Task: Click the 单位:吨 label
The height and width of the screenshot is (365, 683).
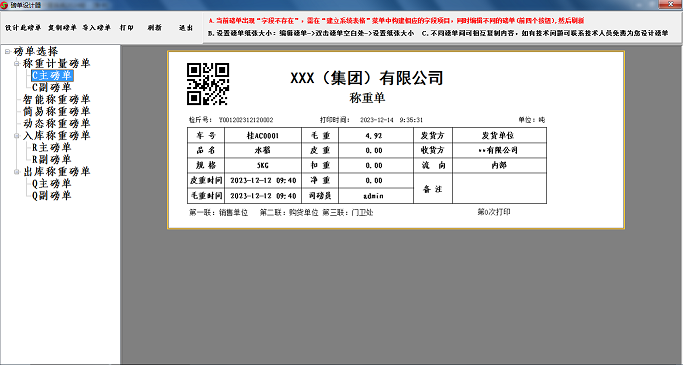Action: click(531, 120)
